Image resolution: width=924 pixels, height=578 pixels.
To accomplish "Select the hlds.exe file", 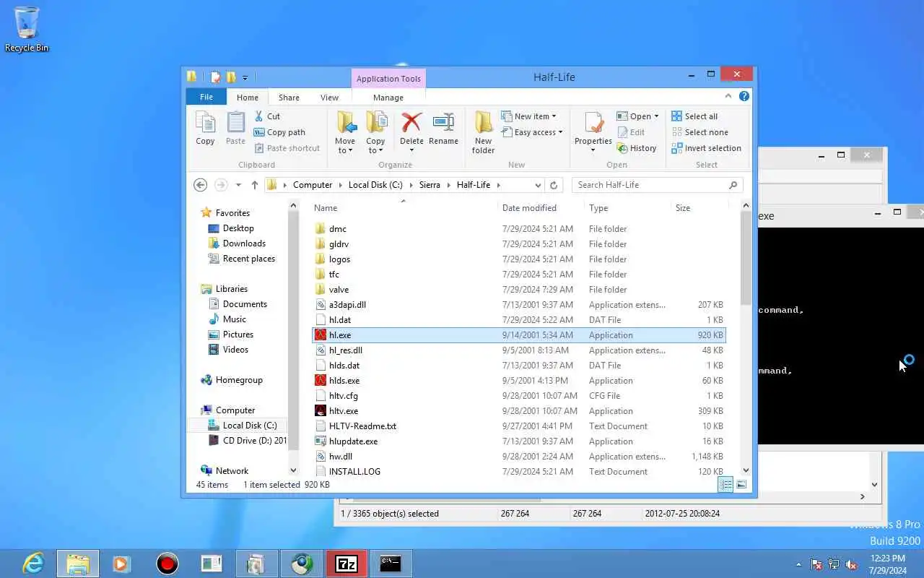I will 344,381.
